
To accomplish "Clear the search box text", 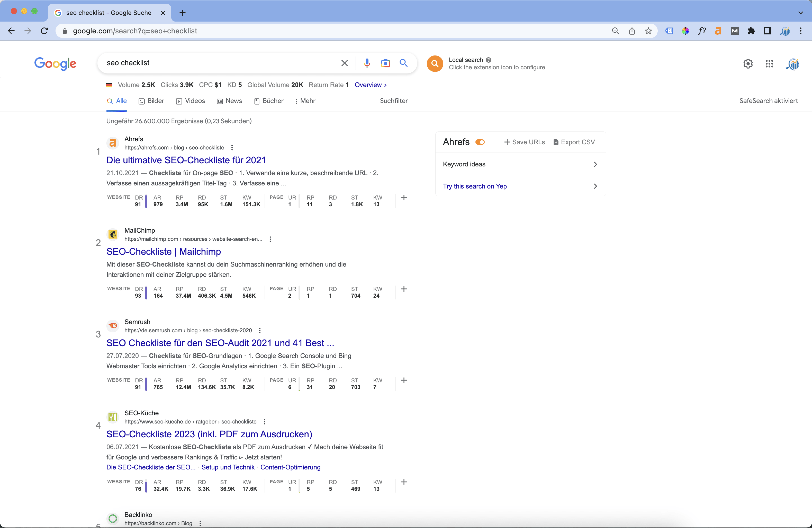I will [345, 63].
